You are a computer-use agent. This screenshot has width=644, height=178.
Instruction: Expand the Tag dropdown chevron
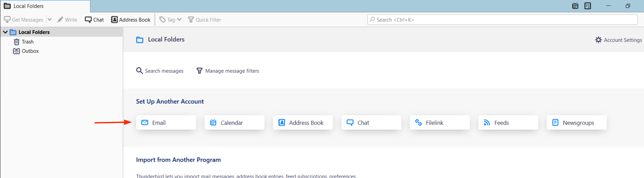coord(179,20)
